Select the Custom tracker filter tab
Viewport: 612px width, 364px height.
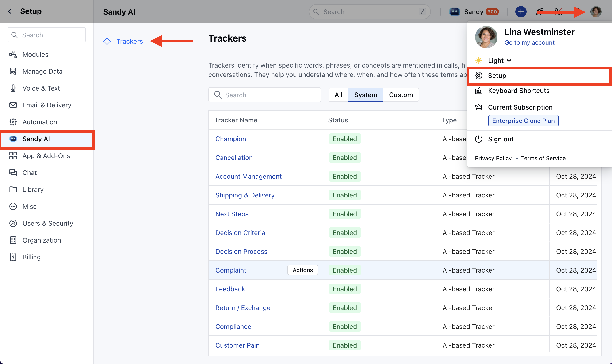click(401, 95)
